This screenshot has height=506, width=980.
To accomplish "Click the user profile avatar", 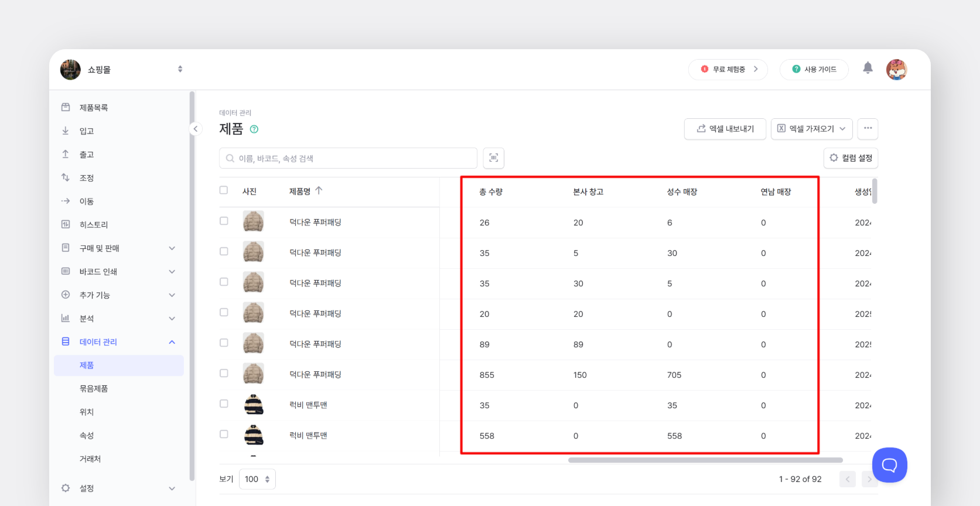I will pos(896,70).
